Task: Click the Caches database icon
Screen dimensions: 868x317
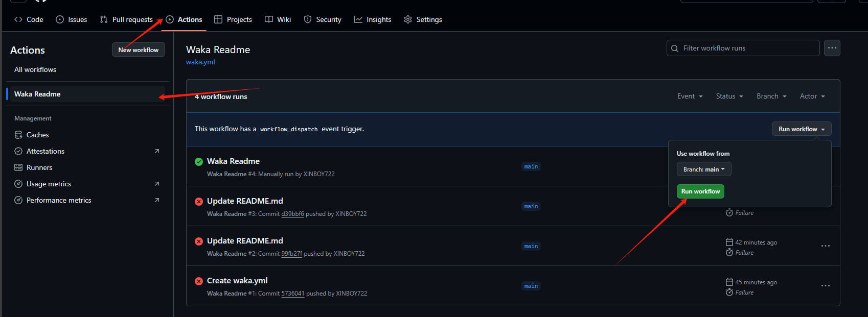Action: [x=18, y=135]
